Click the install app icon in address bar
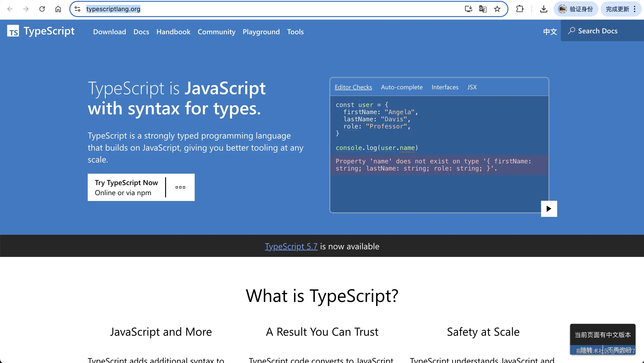 coord(468,9)
